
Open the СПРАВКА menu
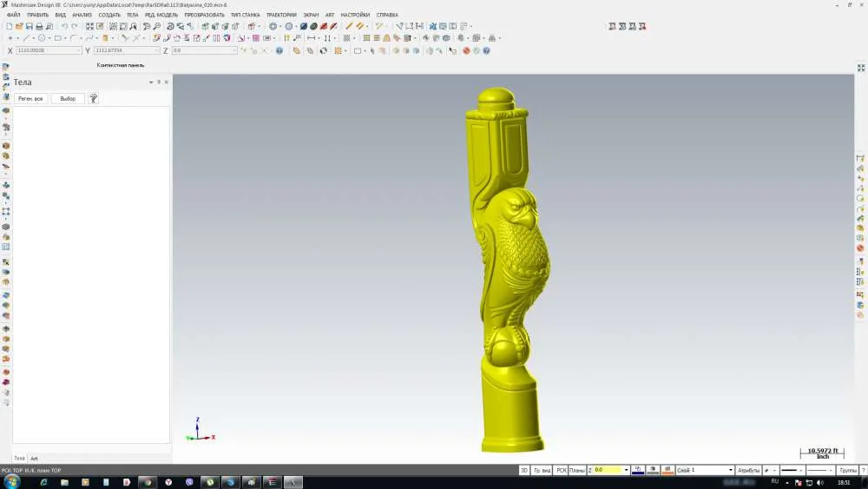pos(387,15)
